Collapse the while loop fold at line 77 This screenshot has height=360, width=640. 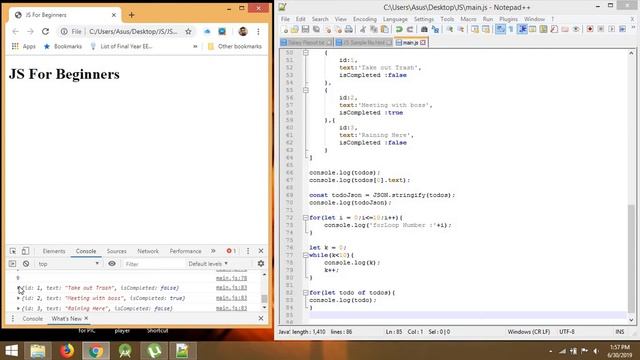click(x=305, y=255)
